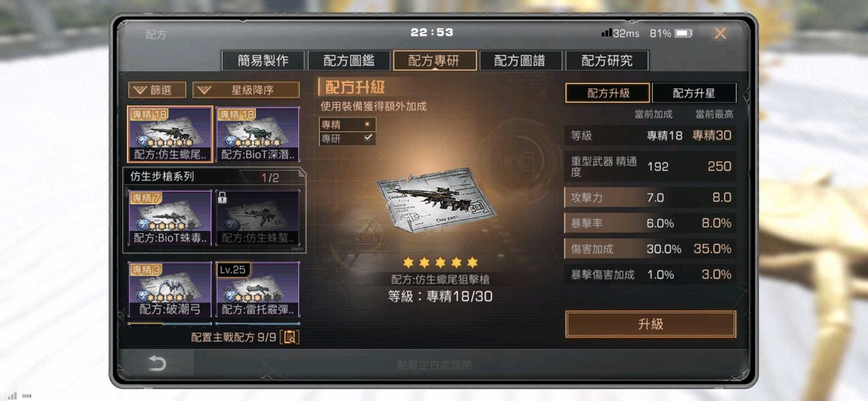Toggle the 專研 filter checkbox
868x401 pixels.
pos(368,138)
